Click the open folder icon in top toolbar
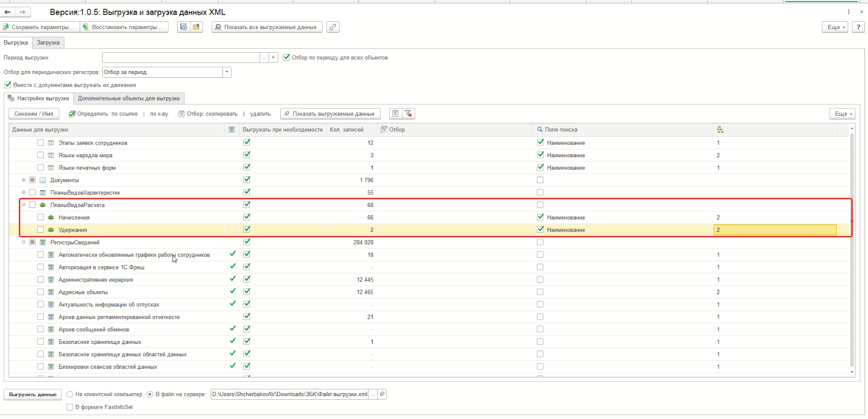The height and width of the screenshot is (419, 868). [196, 27]
